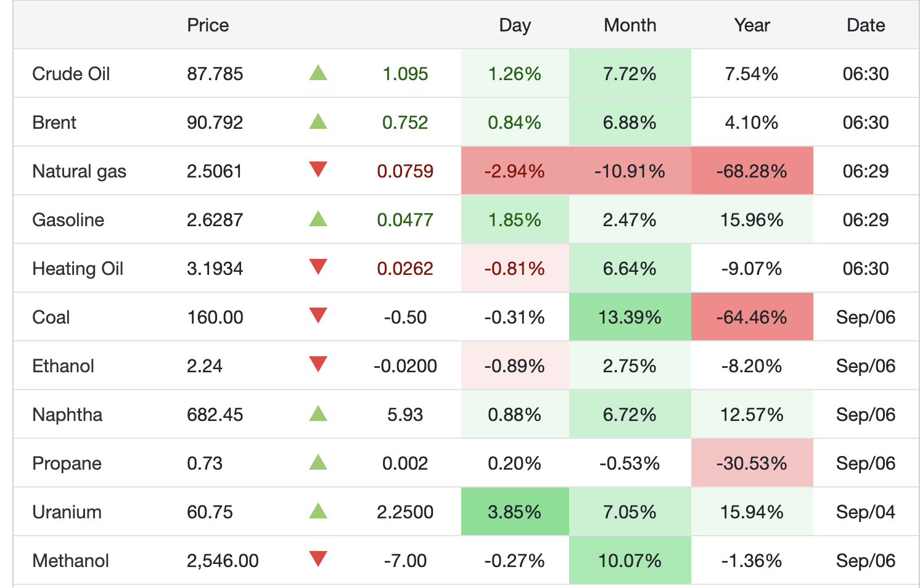Click the green up arrow in Brent row

pos(318,121)
